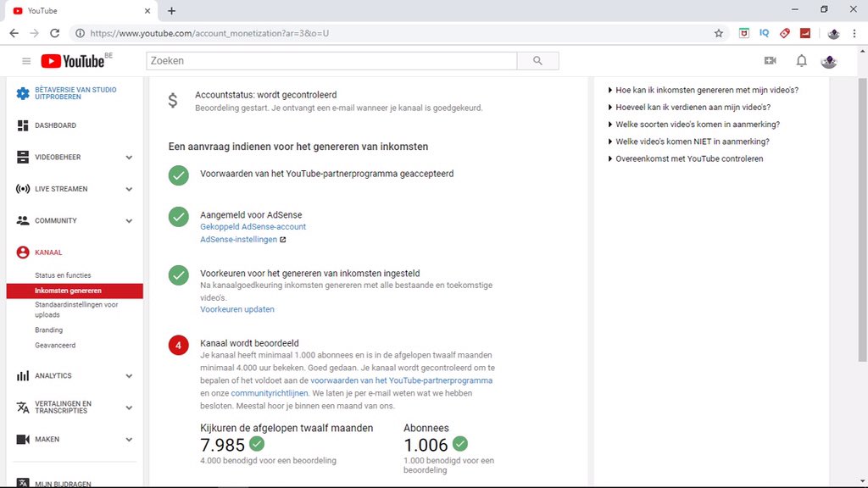868x488 pixels.
Task: Expand the Analytics chevron
Action: pos(129,376)
